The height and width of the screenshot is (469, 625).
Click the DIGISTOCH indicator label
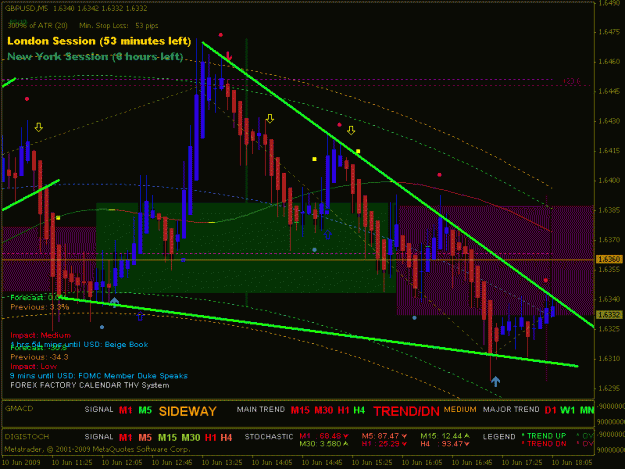coord(27,437)
